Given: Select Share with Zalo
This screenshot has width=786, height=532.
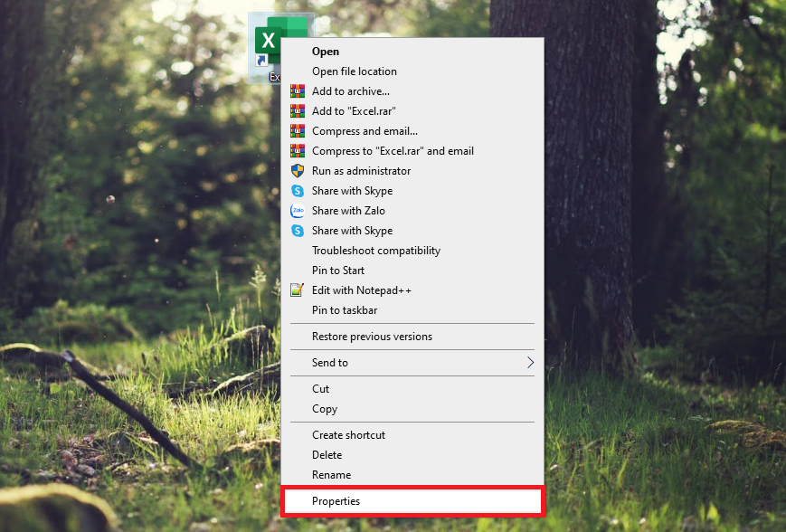Looking at the screenshot, I should [412, 211].
